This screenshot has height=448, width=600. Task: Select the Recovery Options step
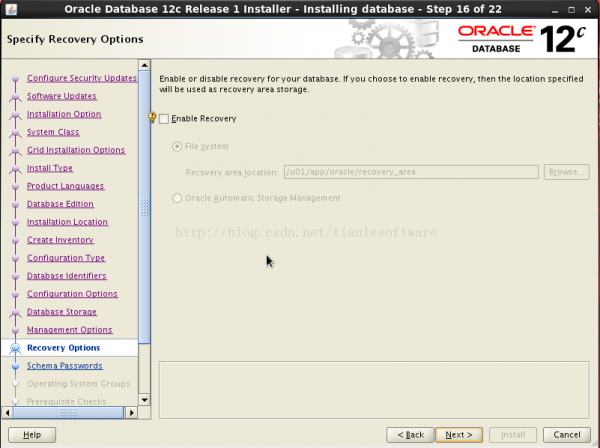(64, 348)
